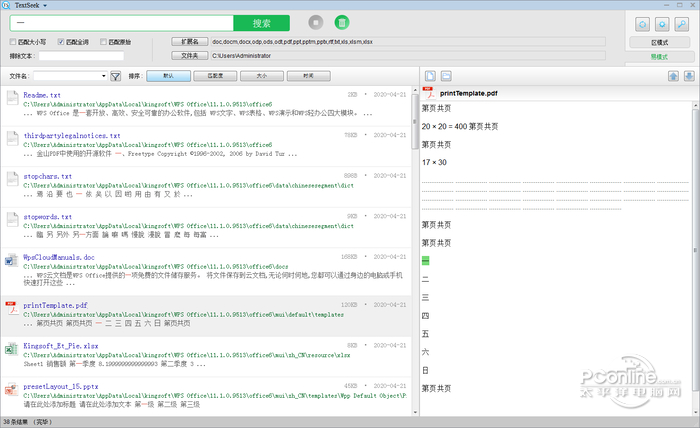Click the PDF icon of printTemplate.pdf result
This screenshot has width=700, height=428.
[11, 307]
